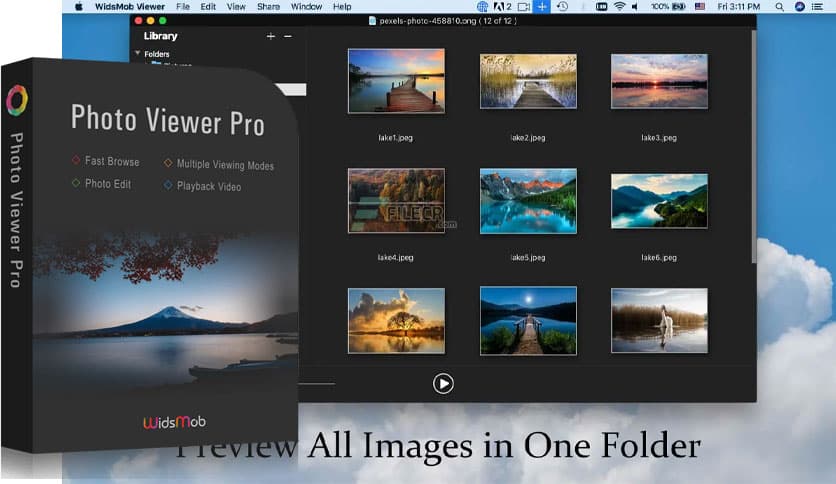Select the lake1.jpeg thumbnail
Viewport: 836px width, 484px height.
[396, 80]
